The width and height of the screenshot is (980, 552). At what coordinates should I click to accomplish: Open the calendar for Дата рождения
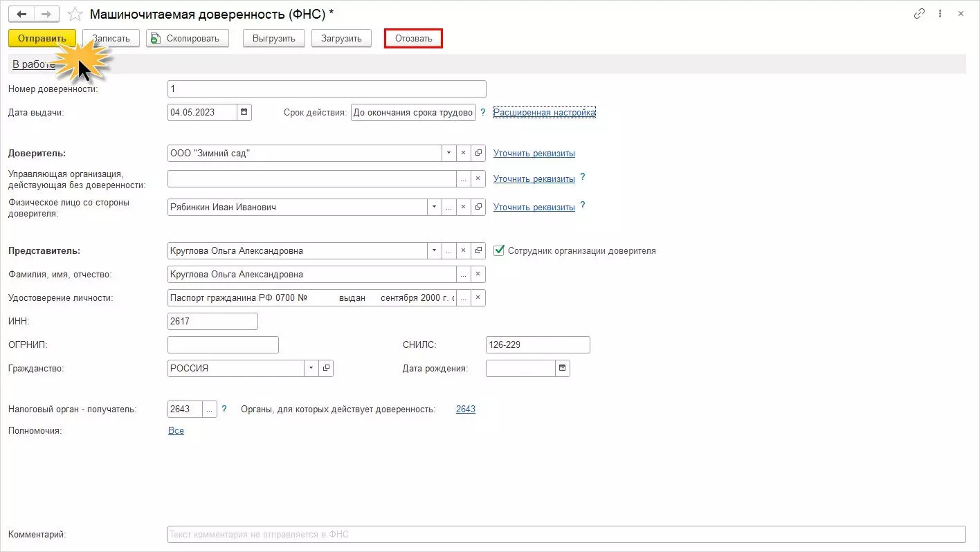[563, 368]
